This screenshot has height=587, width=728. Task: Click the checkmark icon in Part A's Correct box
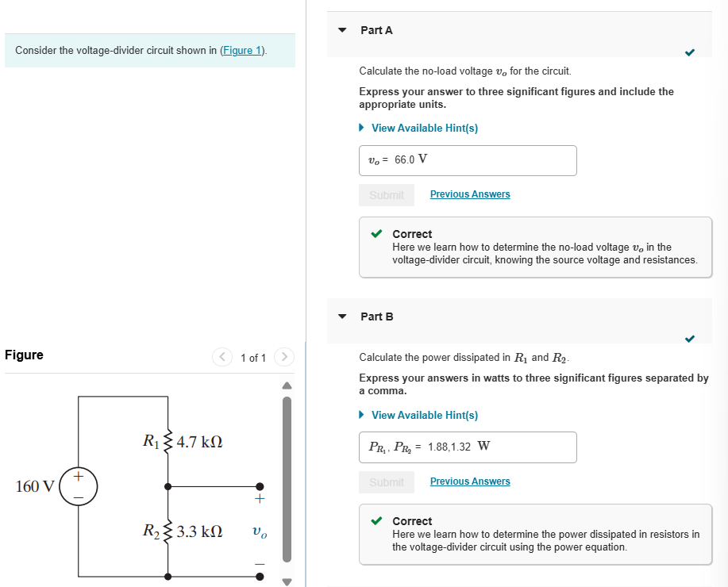(376, 234)
